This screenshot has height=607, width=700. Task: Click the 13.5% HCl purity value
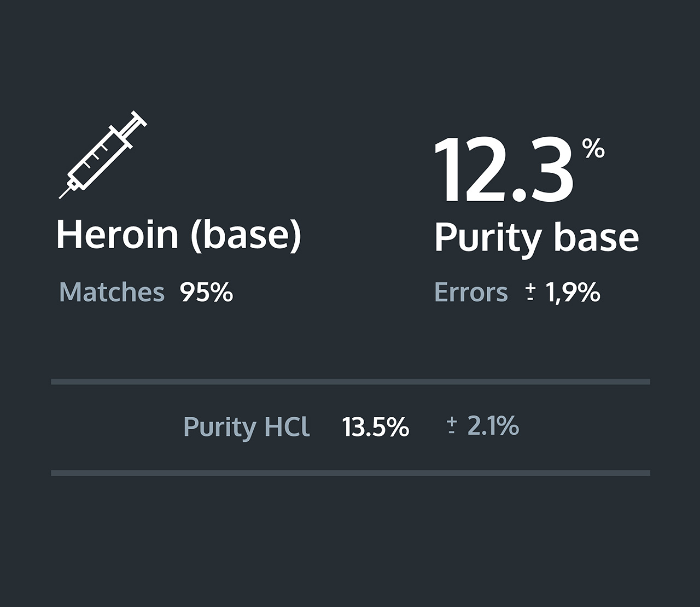[376, 427]
